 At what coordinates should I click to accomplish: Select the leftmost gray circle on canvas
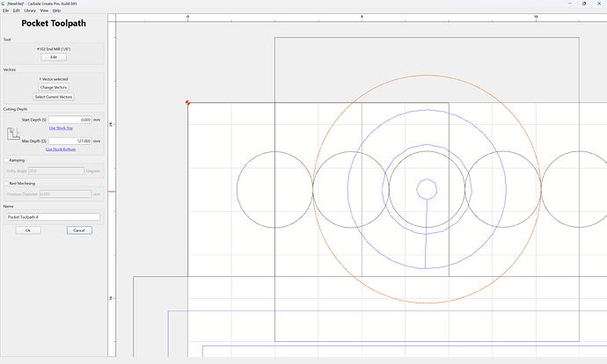click(274, 189)
